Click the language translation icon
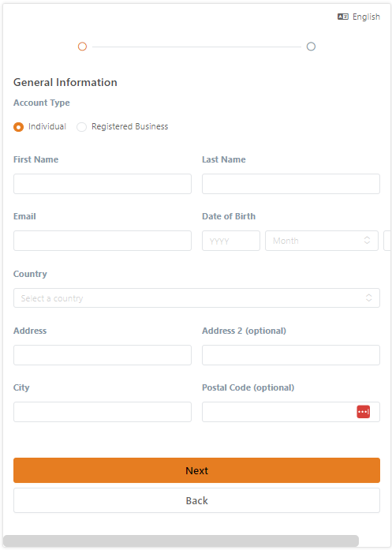Image resolution: width=392 pixels, height=550 pixels. (342, 17)
